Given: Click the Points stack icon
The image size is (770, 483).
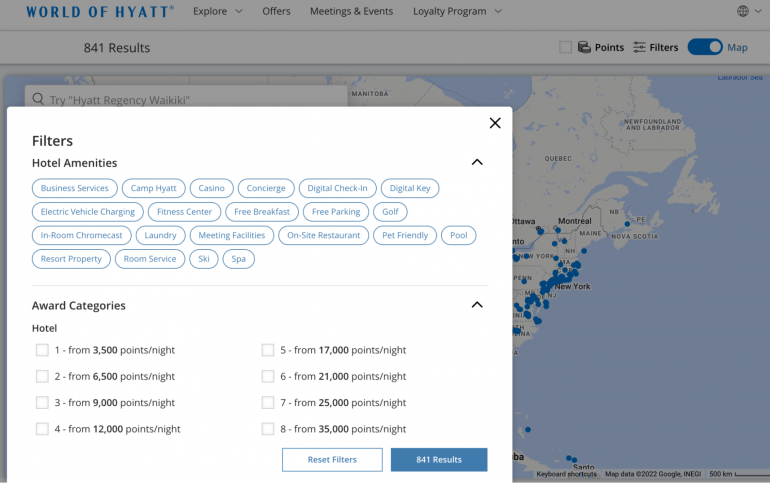Looking at the screenshot, I should [584, 47].
